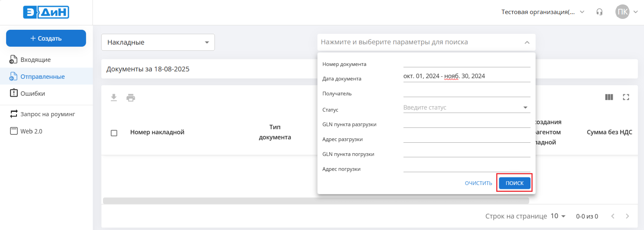The width and height of the screenshot is (644, 230).
Task: Click the download icon in table toolbar
Action: point(114,98)
